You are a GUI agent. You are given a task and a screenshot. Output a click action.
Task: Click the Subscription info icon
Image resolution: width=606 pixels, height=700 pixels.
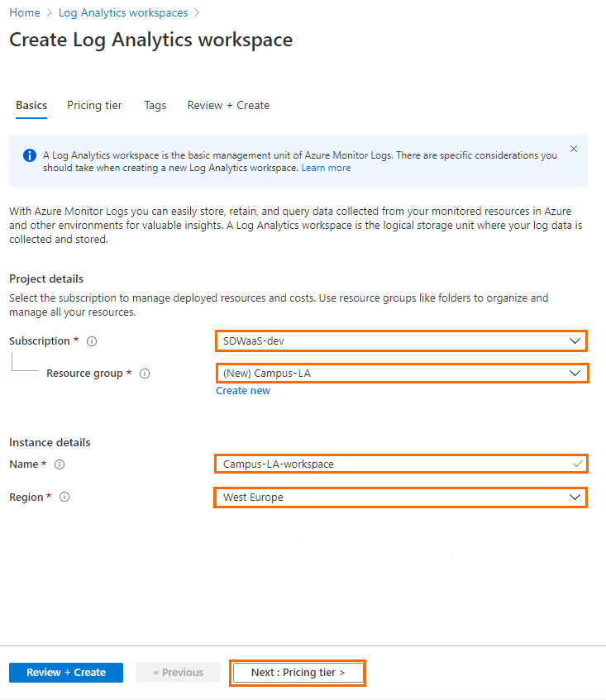[92, 341]
